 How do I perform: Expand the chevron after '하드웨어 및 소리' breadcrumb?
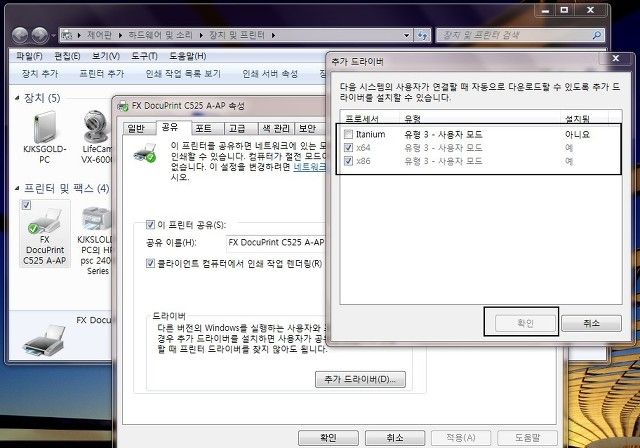[201, 35]
